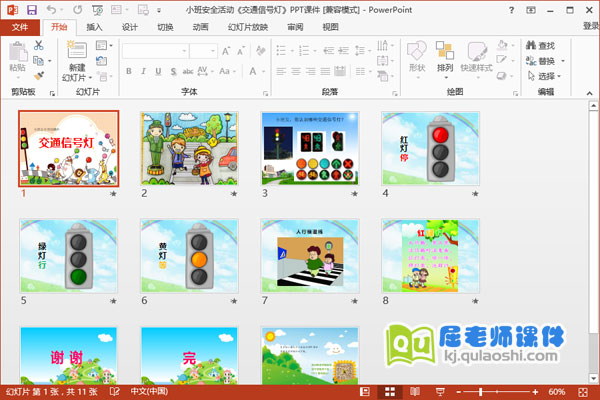Open the font color A dropdown arrow
The image size is (600, 400).
[263, 72]
